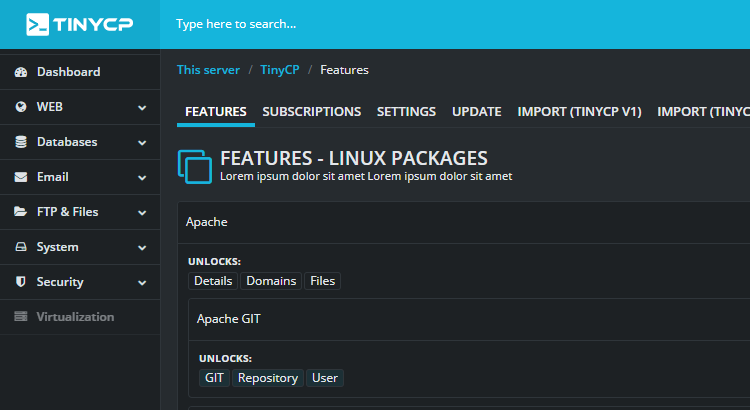Go to This server breadcrumb link
Image resolution: width=750 pixels, height=410 pixels.
pyautogui.click(x=208, y=70)
